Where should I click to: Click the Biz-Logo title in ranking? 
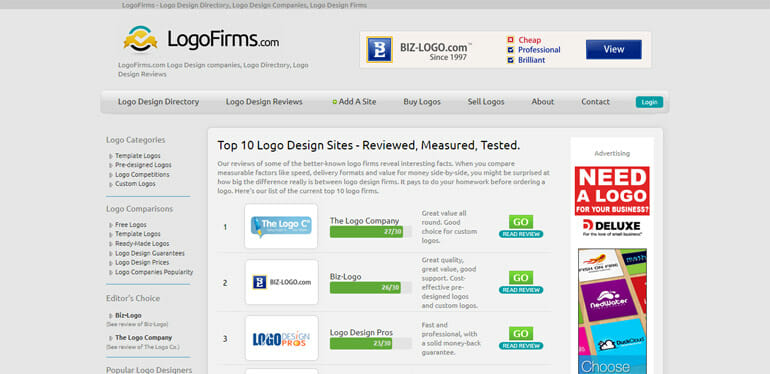(x=345, y=276)
